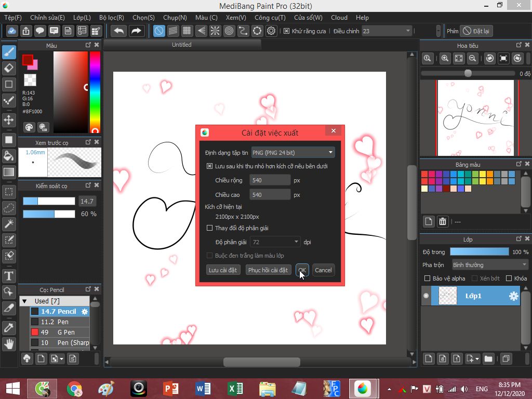The height and width of the screenshot is (399, 532).
Task: Uncheck Lưu sau khi thu nhỏ option
Action: [210, 166]
